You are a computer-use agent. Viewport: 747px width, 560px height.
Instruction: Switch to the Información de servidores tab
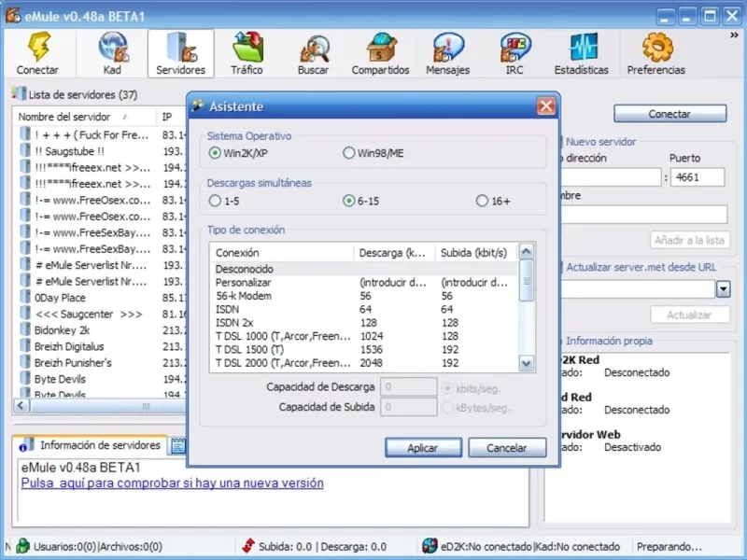click(91, 445)
